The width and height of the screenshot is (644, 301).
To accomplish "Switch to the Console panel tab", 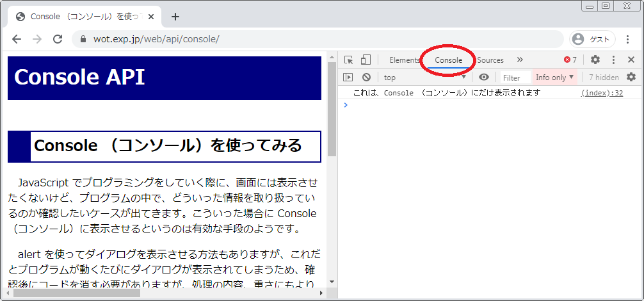I will pos(449,60).
